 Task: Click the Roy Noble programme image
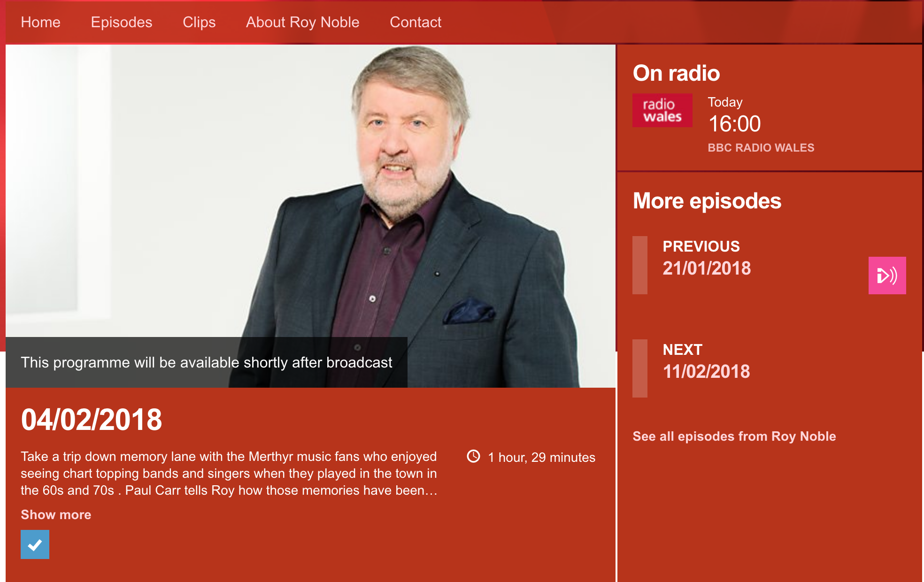tap(310, 216)
